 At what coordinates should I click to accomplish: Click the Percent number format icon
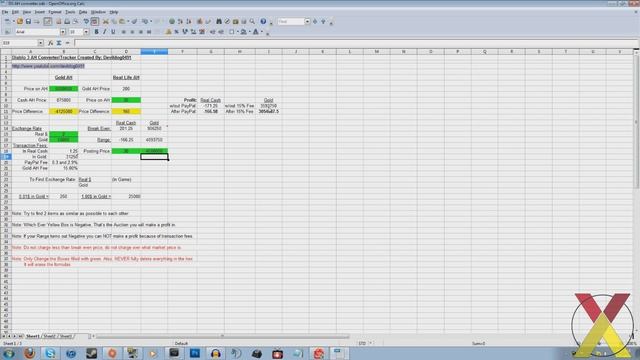coord(176,32)
